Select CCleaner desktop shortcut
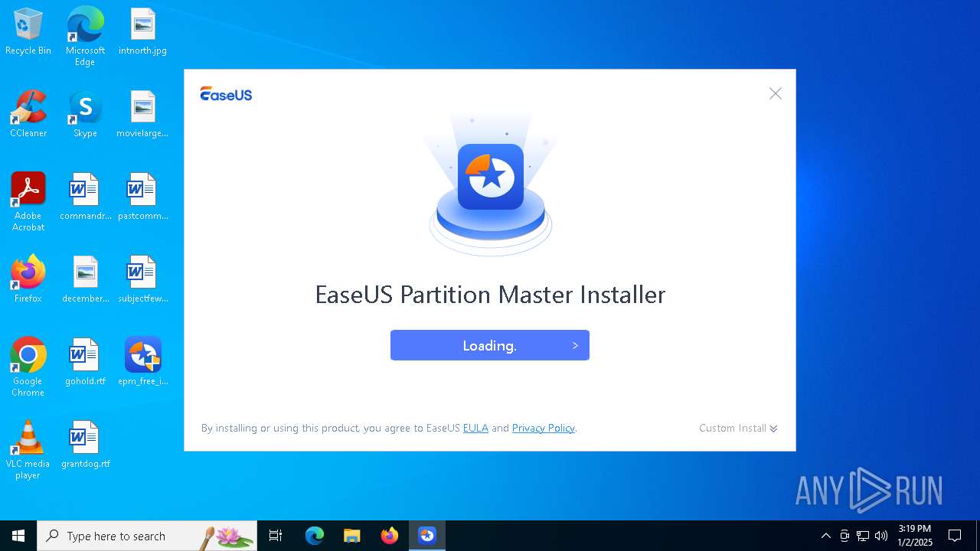The image size is (980, 551). [28, 115]
